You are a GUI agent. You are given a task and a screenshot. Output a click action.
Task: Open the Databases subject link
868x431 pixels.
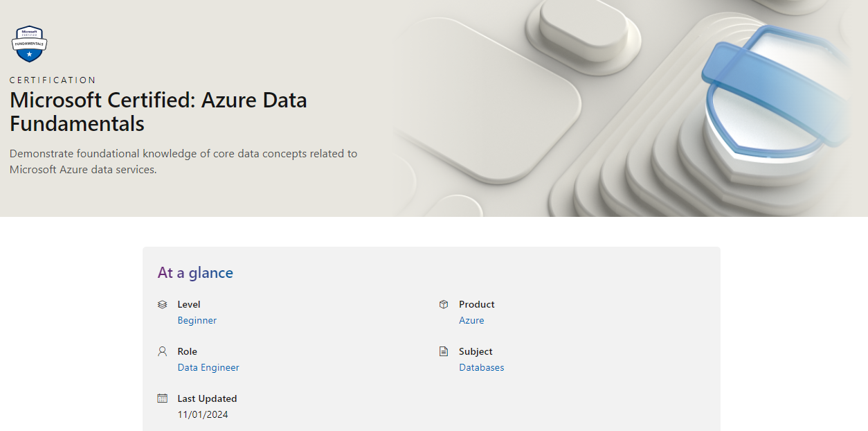click(x=482, y=367)
